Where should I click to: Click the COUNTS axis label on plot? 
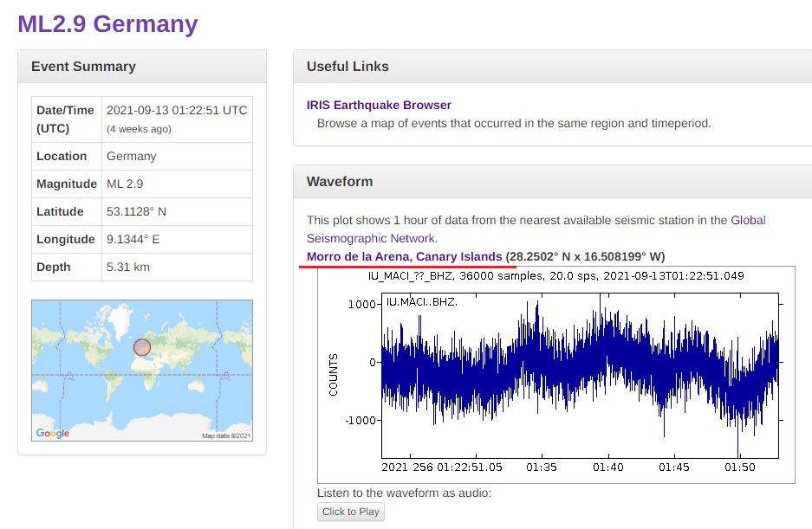point(333,375)
